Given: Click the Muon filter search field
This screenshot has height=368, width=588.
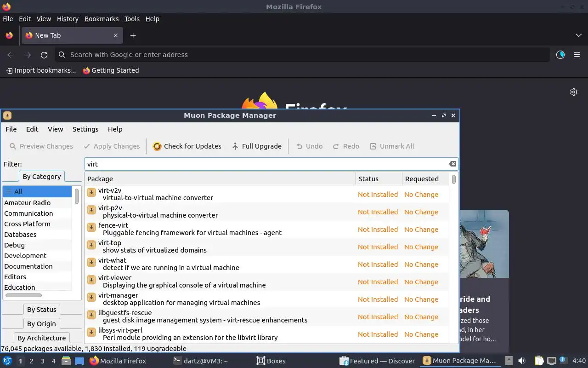Looking at the screenshot, I should [x=266, y=164].
